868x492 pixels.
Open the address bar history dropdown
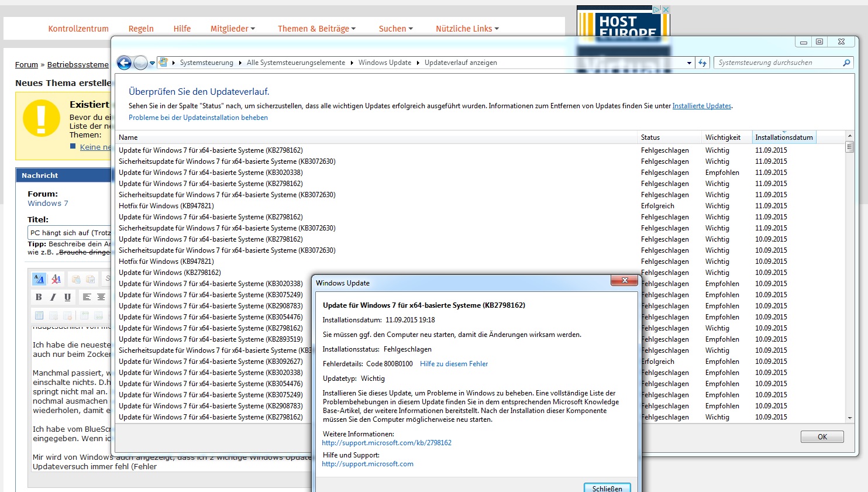click(689, 63)
